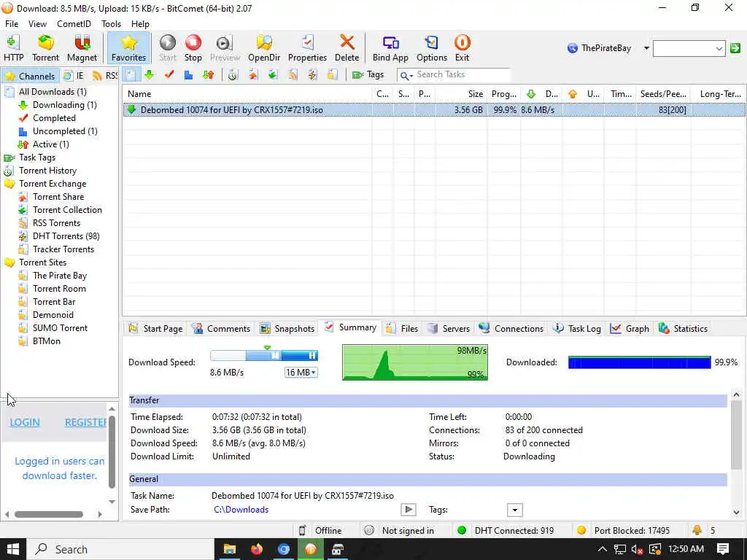Filter active tasks with up-down arrows icon

(208, 75)
